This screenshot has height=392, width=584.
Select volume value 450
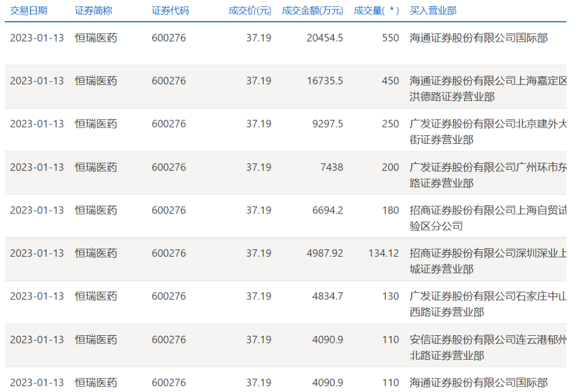[391, 81]
